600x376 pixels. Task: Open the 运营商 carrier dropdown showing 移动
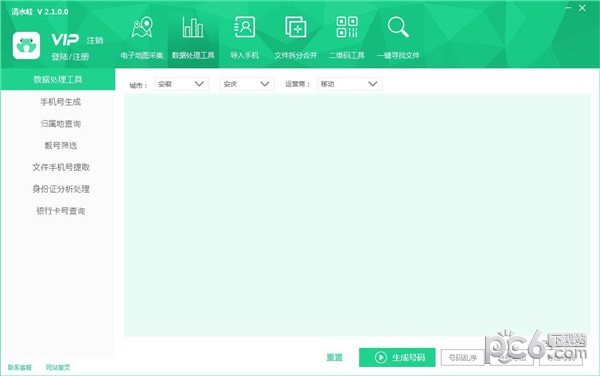coord(349,84)
